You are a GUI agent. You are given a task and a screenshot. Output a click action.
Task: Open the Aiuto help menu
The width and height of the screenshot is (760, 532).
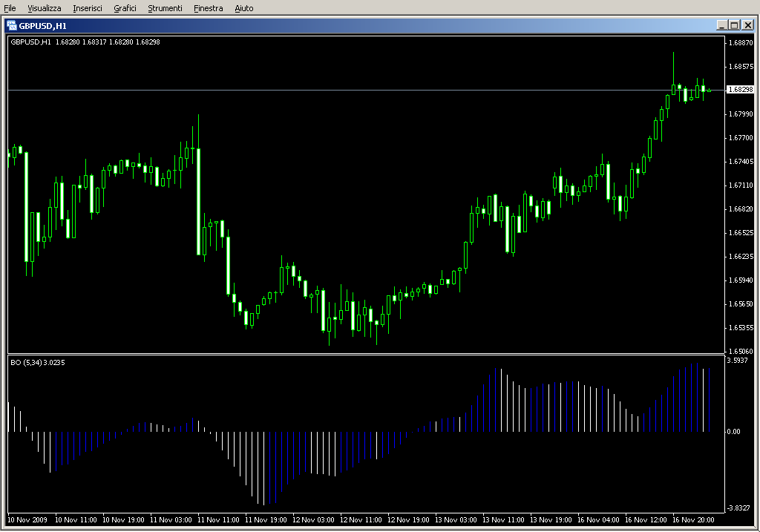(243, 8)
